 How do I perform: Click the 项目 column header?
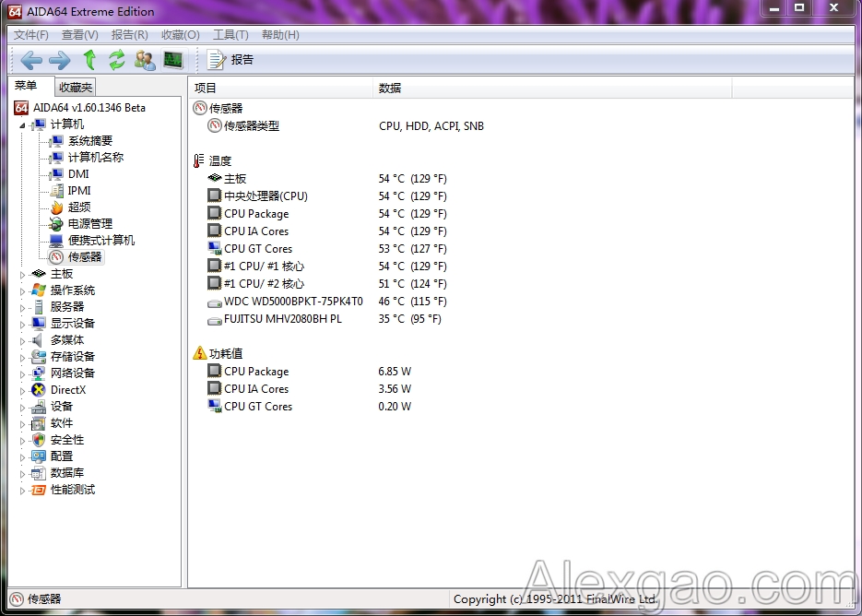281,88
